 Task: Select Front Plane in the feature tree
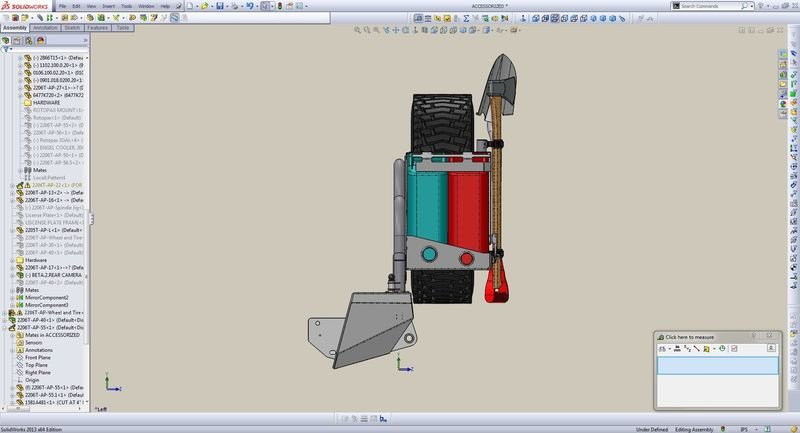[x=38, y=358]
